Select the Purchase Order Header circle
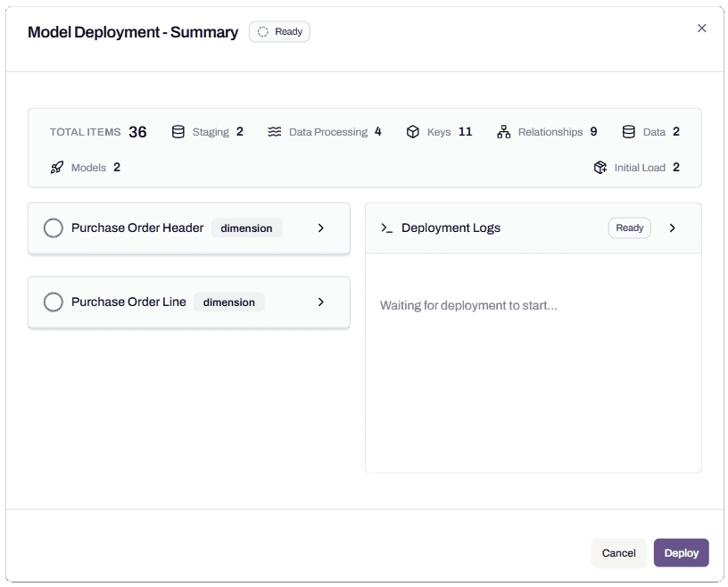728x587 pixels. pyautogui.click(x=54, y=228)
